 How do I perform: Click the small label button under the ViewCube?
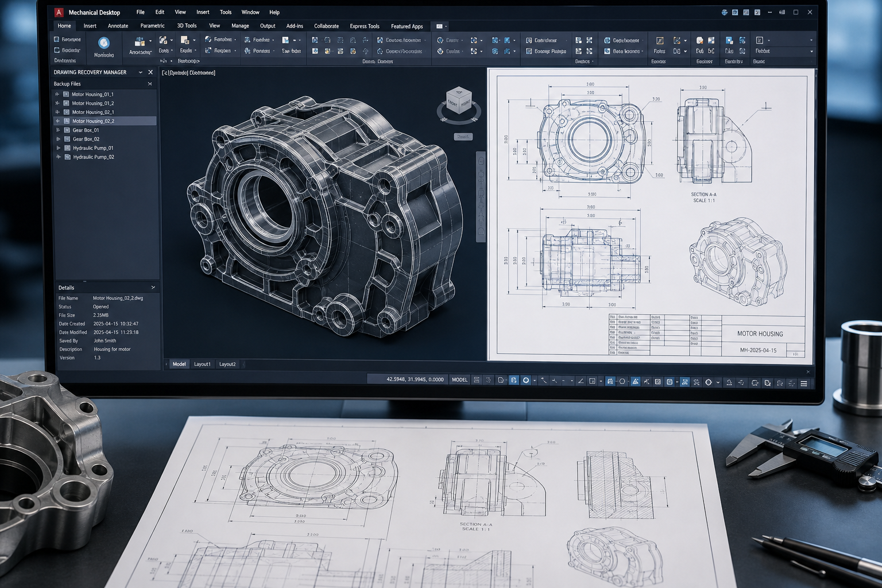[x=463, y=137]
